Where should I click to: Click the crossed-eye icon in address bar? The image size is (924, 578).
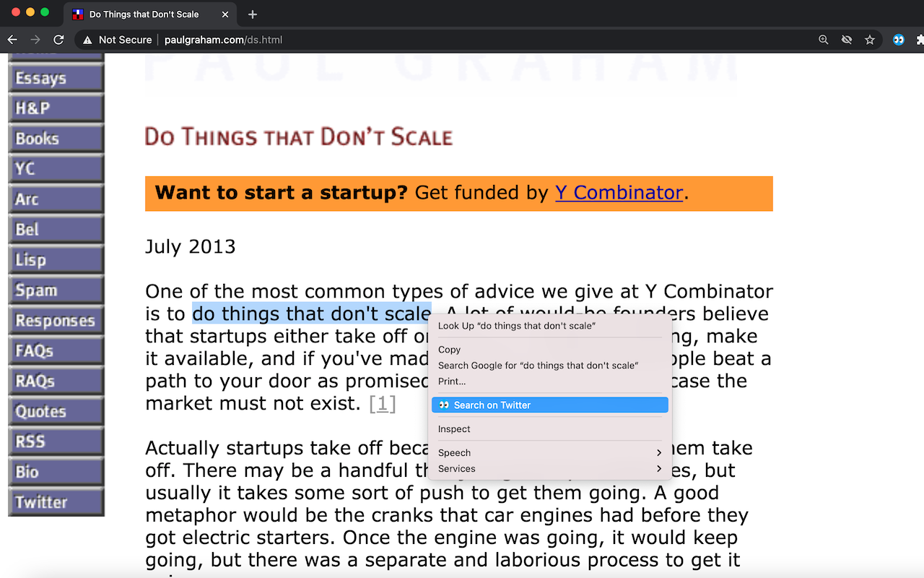point(847,40)
